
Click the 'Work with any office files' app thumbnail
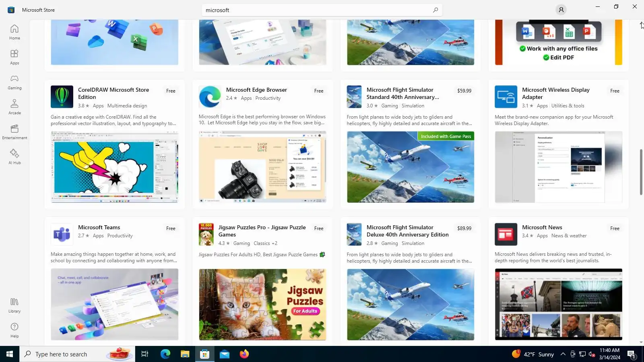point(559,42)
